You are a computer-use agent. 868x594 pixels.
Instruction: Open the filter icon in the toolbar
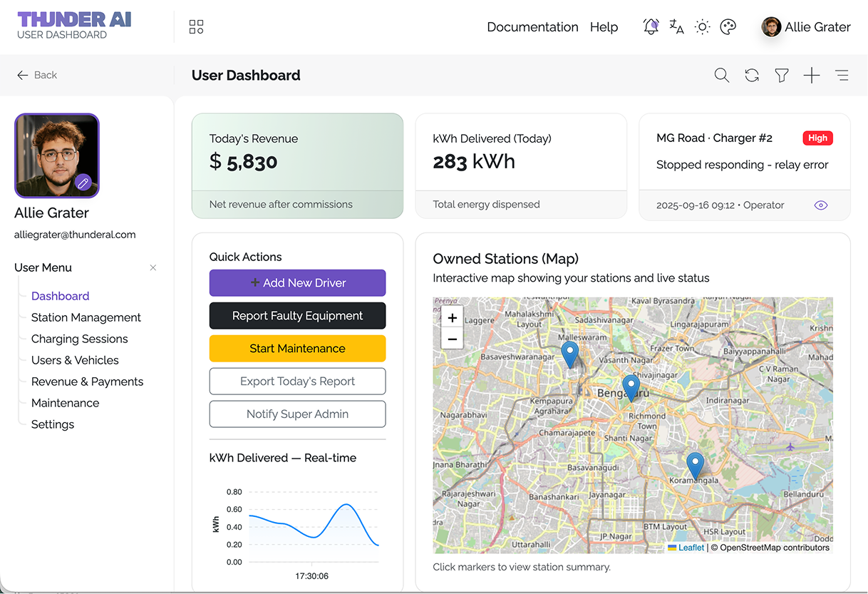tap(781, 75)
